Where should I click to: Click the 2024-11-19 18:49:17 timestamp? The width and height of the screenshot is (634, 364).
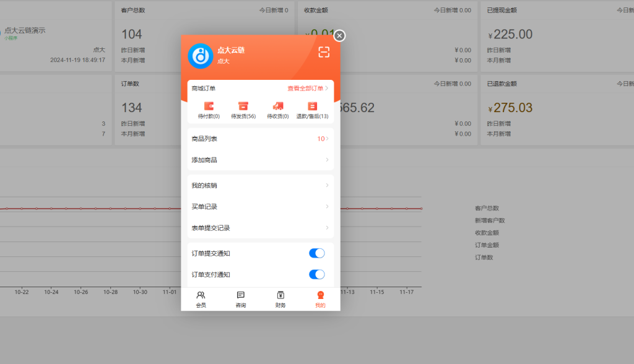77,60
